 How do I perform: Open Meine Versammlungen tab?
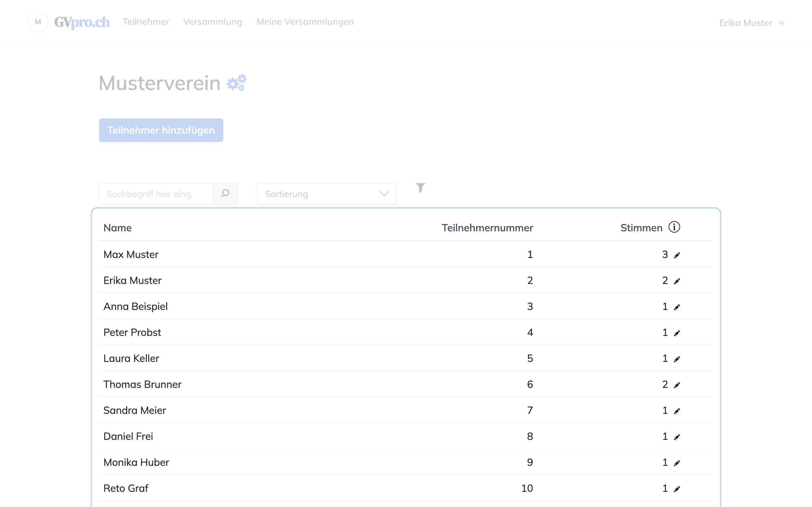[x=305, y=22]
